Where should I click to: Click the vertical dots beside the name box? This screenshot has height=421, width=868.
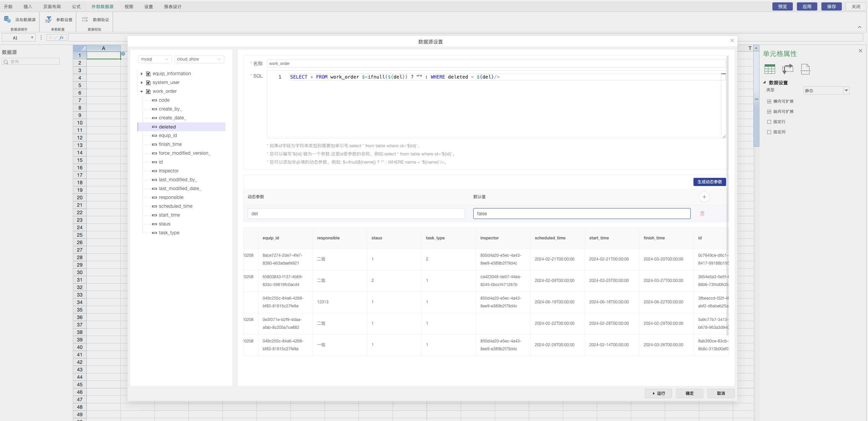41,38
